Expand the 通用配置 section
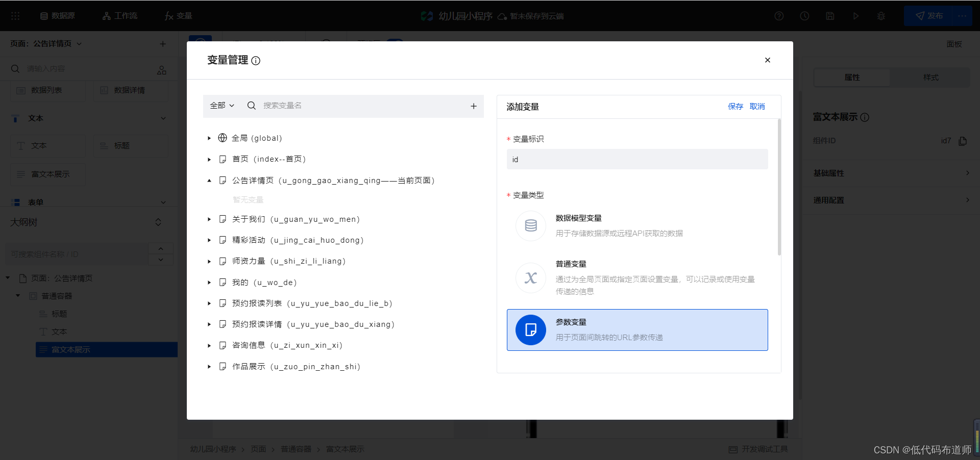The height and width of the screenshot is (460, 980). (x=891, y=200)
